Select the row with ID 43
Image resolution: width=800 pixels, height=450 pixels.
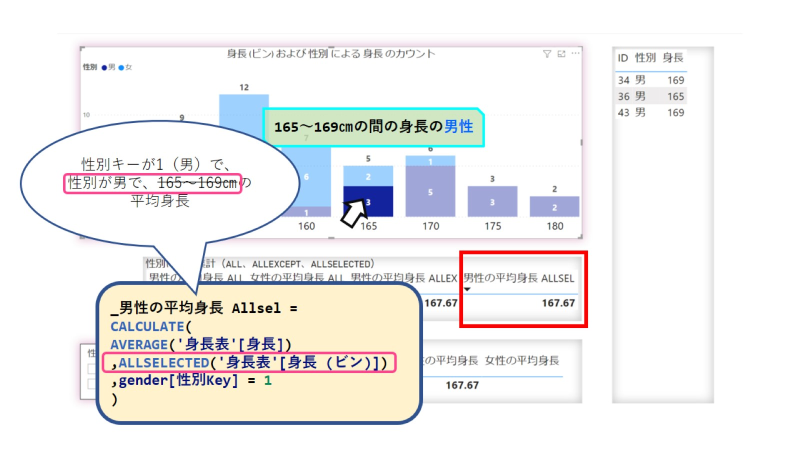[651, 112]
